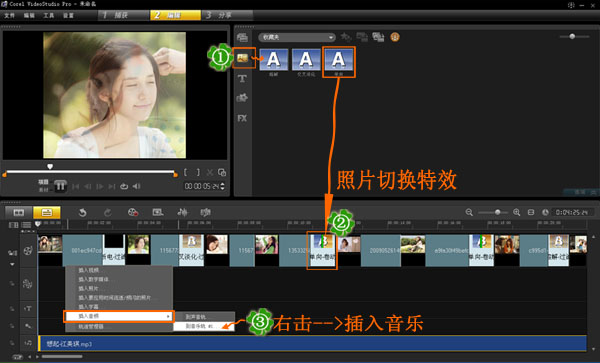Screen dimensions: 600x363
Task: Zoom in timeline with plus magnifier
Action: coord(517,212)
